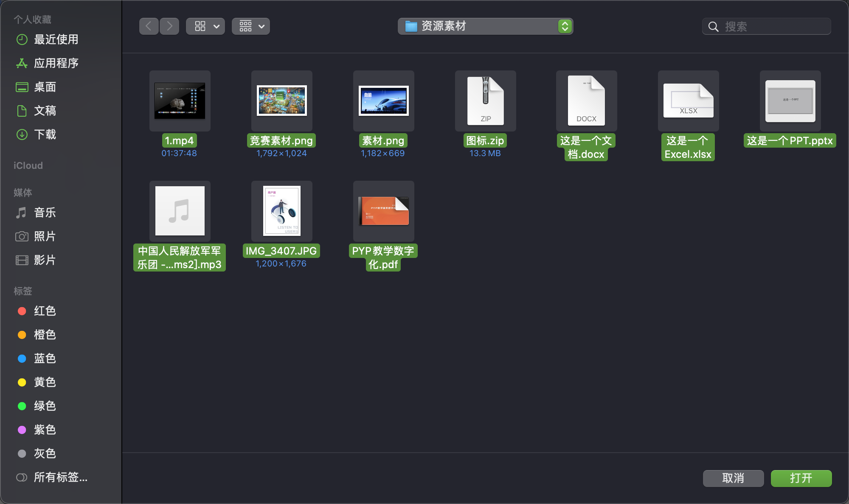The width and height of the screenshot is (849, 504).
Task: Click the desktop icon beside 桌面
Action: pos(22,87)
